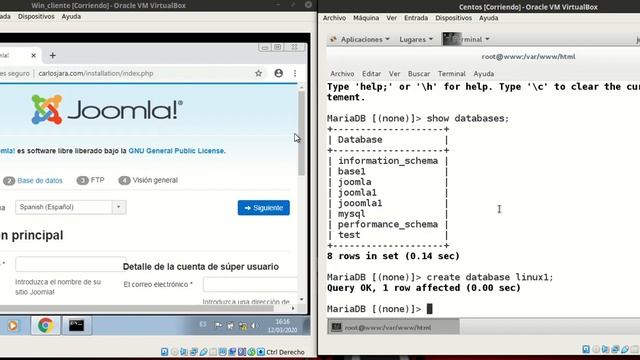Click mysql in database list

(351, 214)
